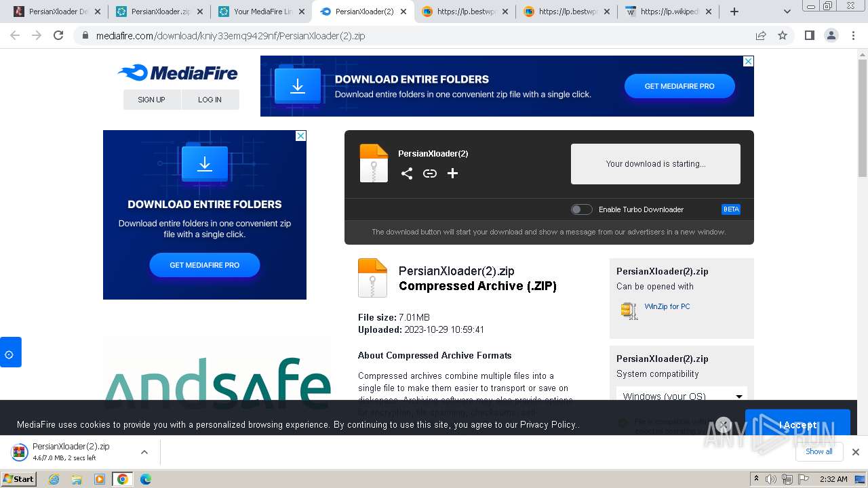The image size is (868, 488).
Task: Open Internet Explorer from taskbar
Action: pyautogui.click(x=54, y=479)
